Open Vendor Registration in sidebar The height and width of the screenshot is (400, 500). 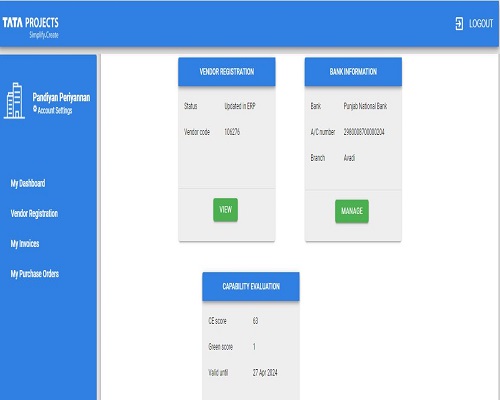[x=34, y=213]
